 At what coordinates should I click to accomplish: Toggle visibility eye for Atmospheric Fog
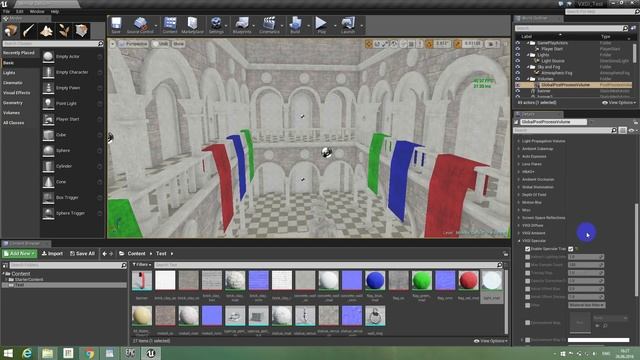(x=518, y=73)
